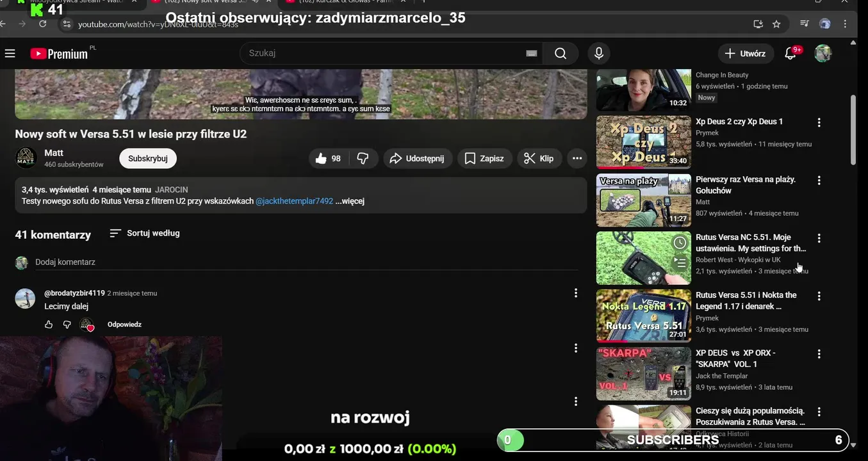Go forward with browser forward arrow
The height and width of the screenshot is (461, 868).
tap(22, 24)
